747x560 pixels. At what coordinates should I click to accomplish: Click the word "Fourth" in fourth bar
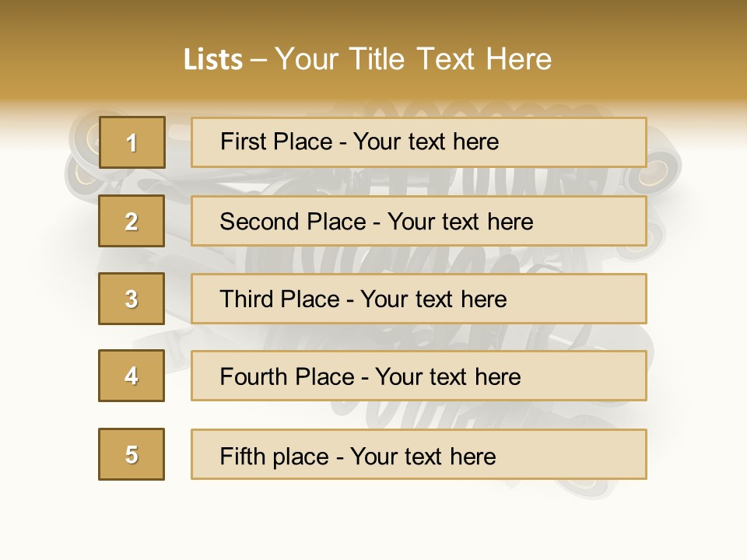pos(252,376)
